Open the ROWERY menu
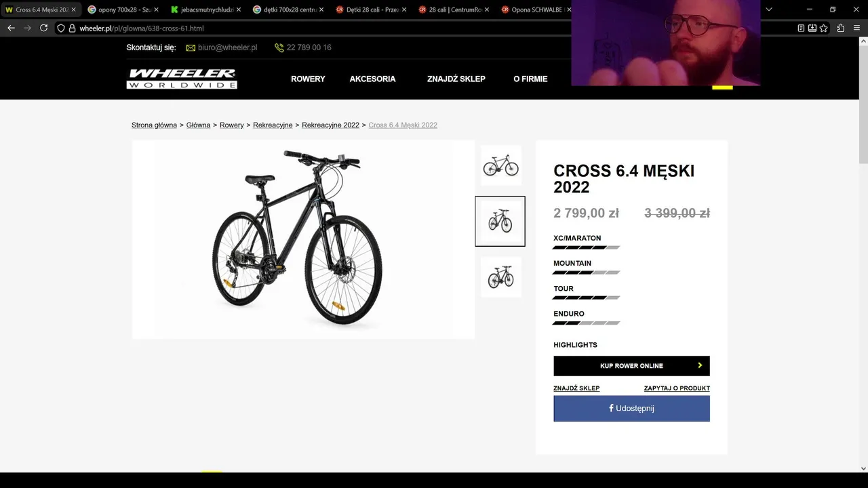 point(308,79)
